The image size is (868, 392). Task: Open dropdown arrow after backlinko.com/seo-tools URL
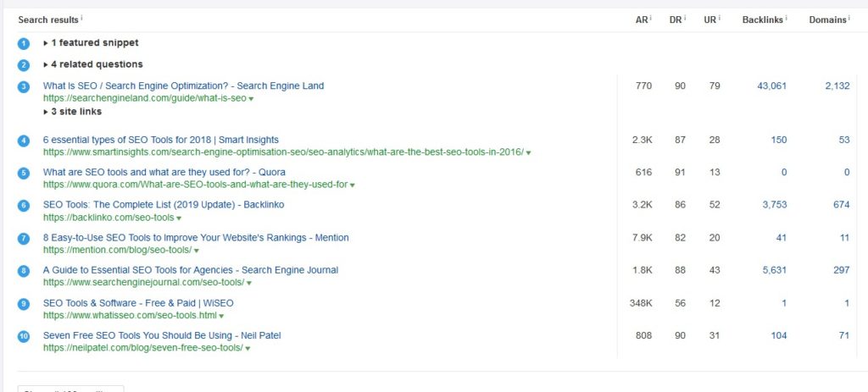pos(181,218)
